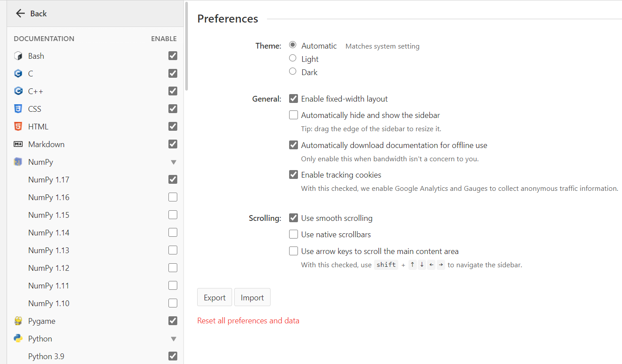622x364 pixels.
Task: Click the Bash documentation icon
Action: (18, 56)
